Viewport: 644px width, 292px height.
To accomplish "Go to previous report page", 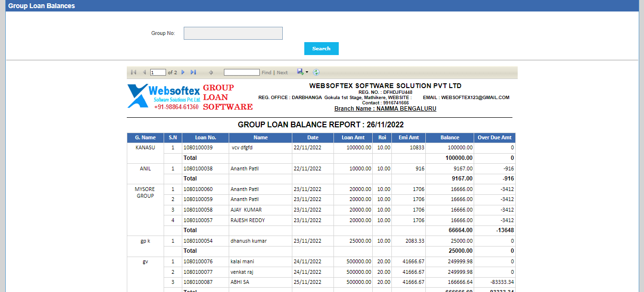I will click(x=144, y=72).
